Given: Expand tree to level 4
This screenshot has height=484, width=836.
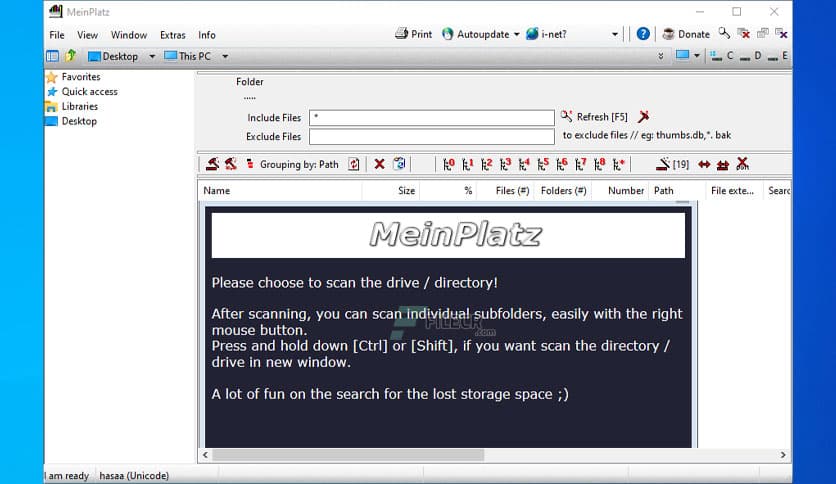Looking at the screenshot, I should pyautogui.click(x=524, y=164).
